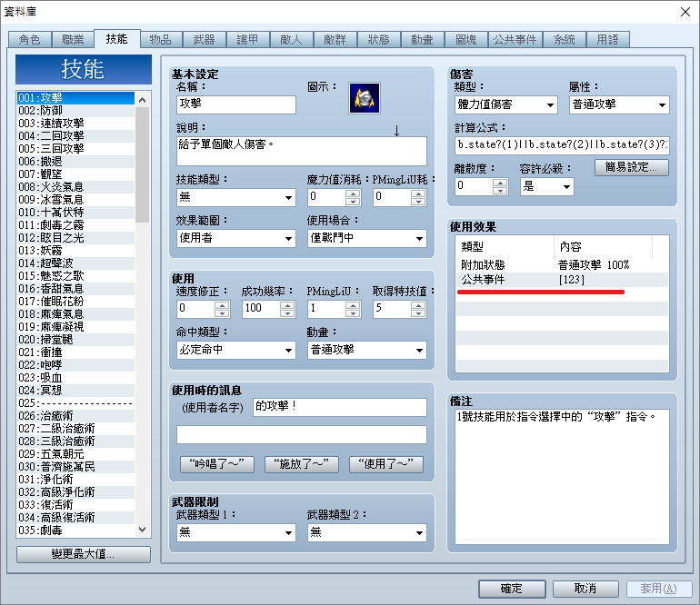Viewport: 700px width, 605px height.
Task: Expand the 命中類型 dropdown showing 必定命中
Action: tap(236, 351)
